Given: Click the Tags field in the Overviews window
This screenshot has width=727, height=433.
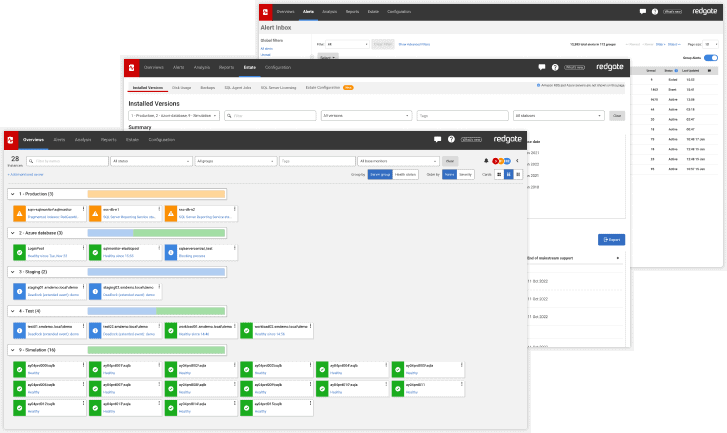Looking at the screenshot, I should 318,161.
